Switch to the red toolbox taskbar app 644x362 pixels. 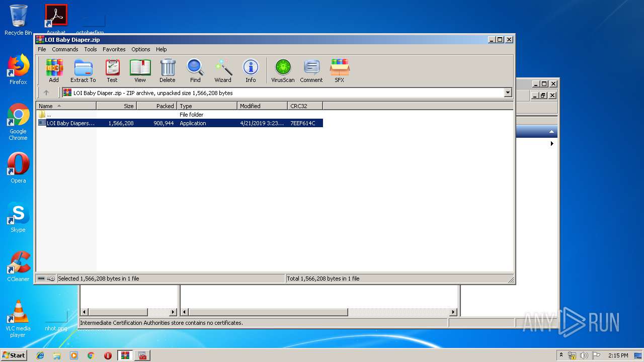tap(142, 355)
